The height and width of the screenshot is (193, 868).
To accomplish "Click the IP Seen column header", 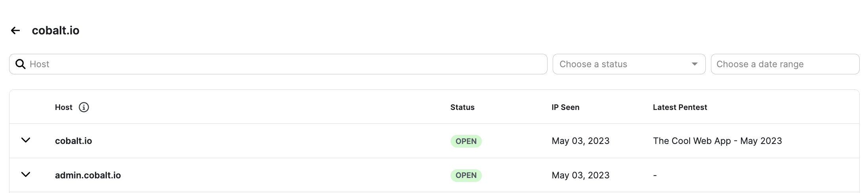I will (565, 107).
